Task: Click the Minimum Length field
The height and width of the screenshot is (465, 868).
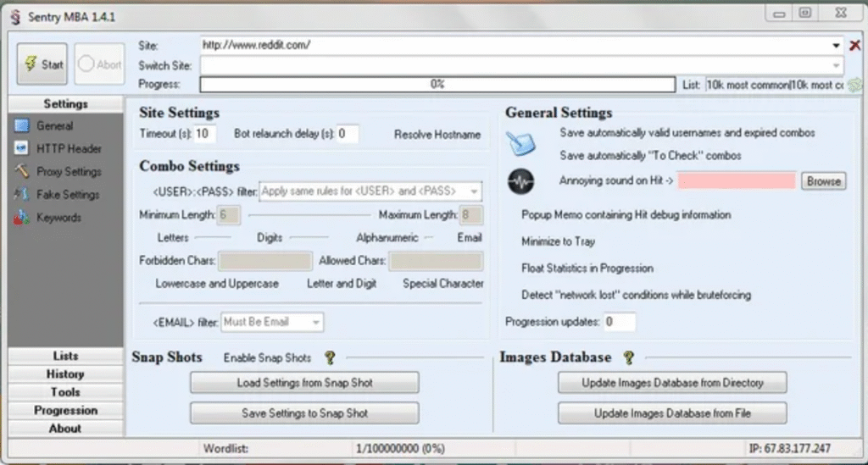Action: tap(229, 214)
